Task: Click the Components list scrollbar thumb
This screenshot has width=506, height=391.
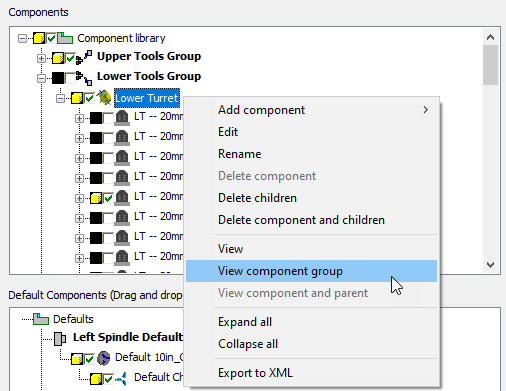Action: click(x=490, y=65)
